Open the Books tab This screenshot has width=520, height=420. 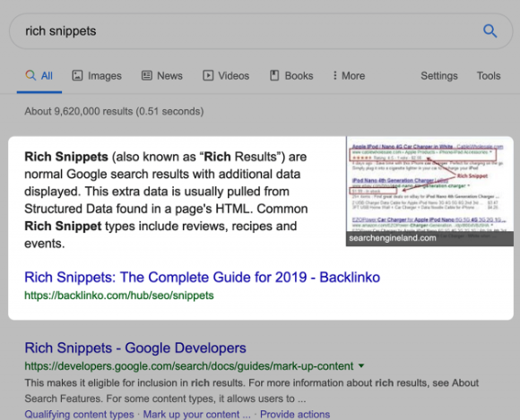coord(291,76)
